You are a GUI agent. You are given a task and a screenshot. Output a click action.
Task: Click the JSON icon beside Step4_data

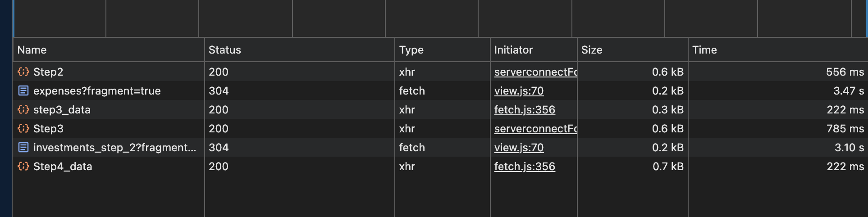click(x=23, y=166)
